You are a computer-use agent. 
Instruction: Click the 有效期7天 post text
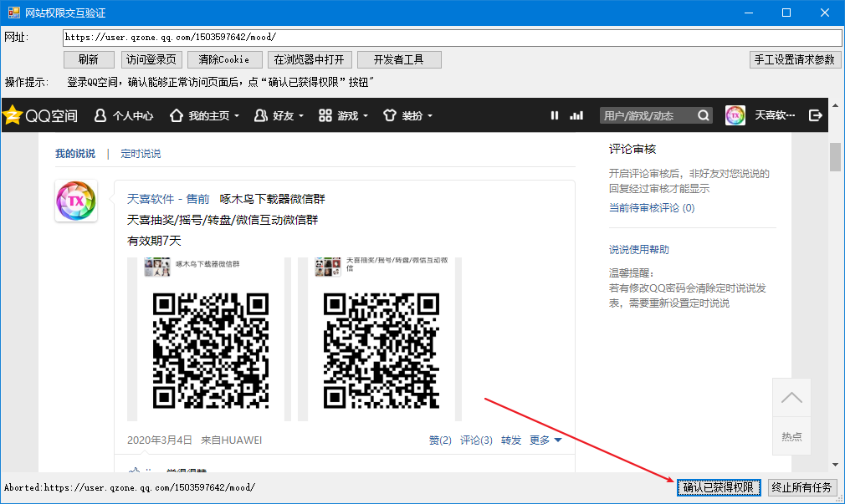click(154, 241)
